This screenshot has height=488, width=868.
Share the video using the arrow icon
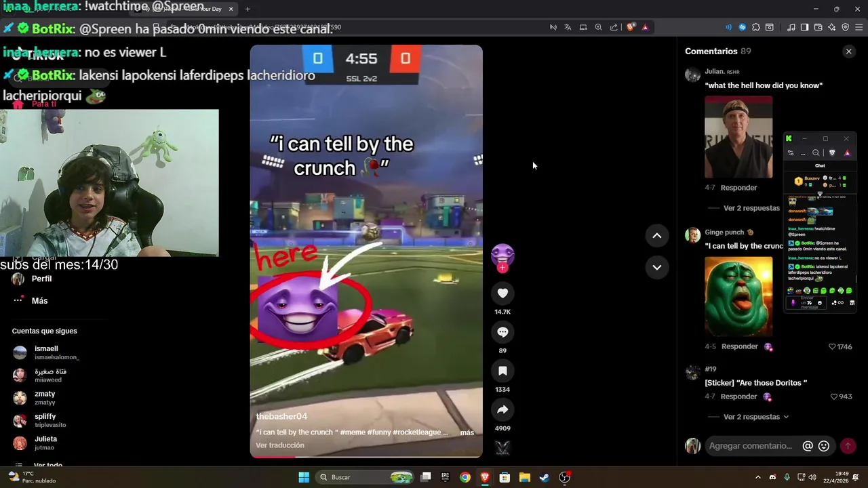[502, 409]
